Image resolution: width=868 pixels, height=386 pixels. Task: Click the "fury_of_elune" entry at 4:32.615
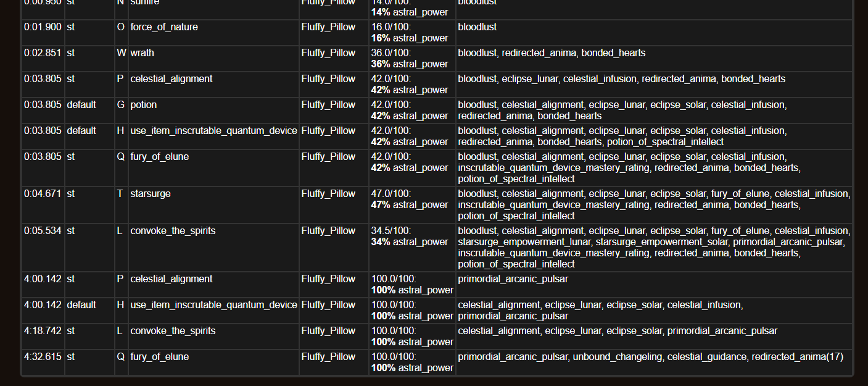[x=159, y=356]
